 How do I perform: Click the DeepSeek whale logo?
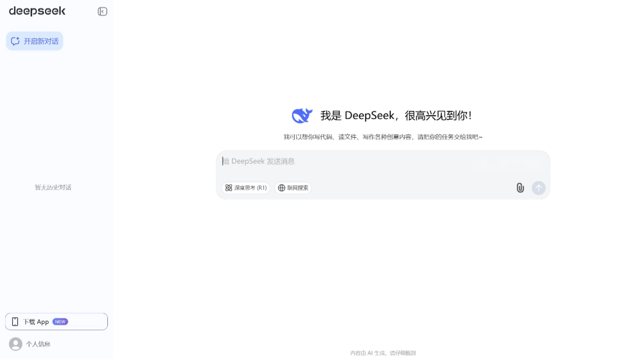tap(302, 115)
